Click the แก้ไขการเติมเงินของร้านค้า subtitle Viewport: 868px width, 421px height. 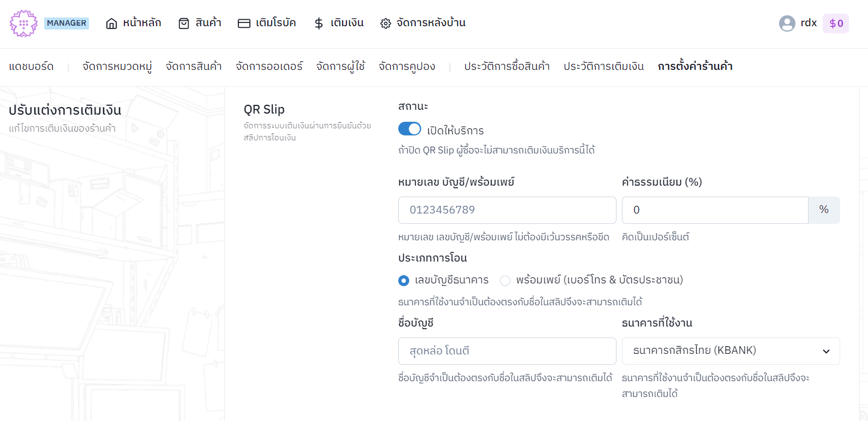click(x=62, y=129)
